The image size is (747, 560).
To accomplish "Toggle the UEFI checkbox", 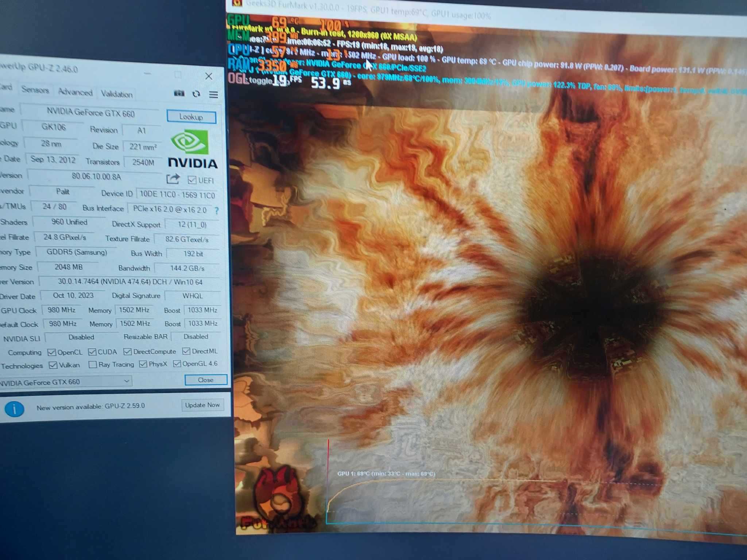I will tap(192, 180).
